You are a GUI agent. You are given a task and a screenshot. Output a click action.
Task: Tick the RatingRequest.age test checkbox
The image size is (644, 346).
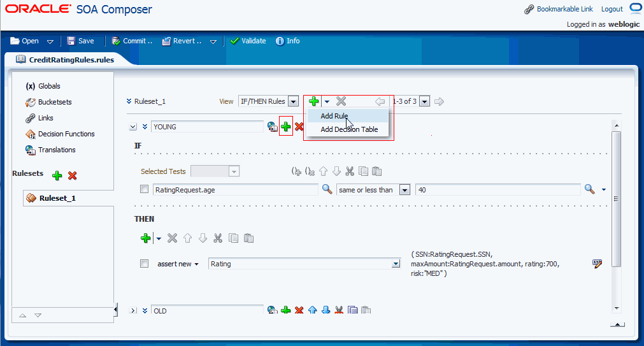pyautogui.click(x=144, y=189)
